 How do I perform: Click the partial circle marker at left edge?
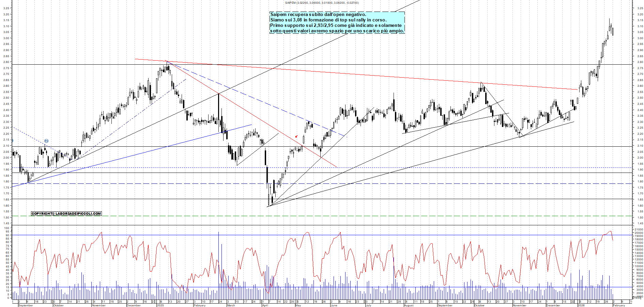(x=12, y=141)
